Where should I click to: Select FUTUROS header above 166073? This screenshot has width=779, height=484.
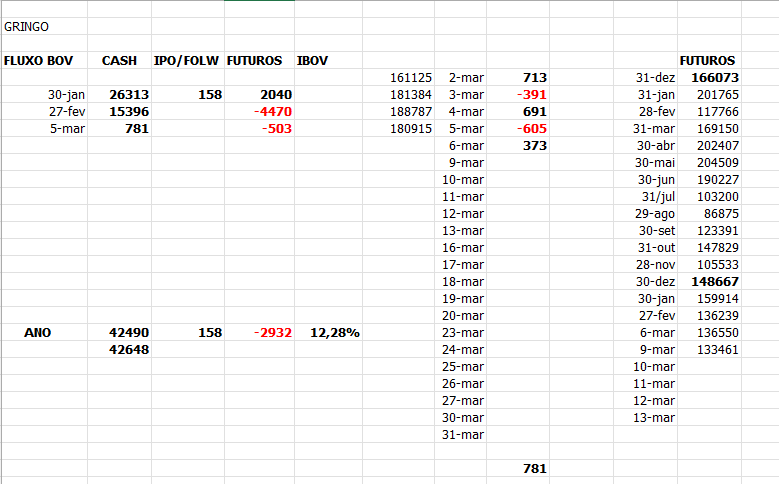click(x=707, y=61)
